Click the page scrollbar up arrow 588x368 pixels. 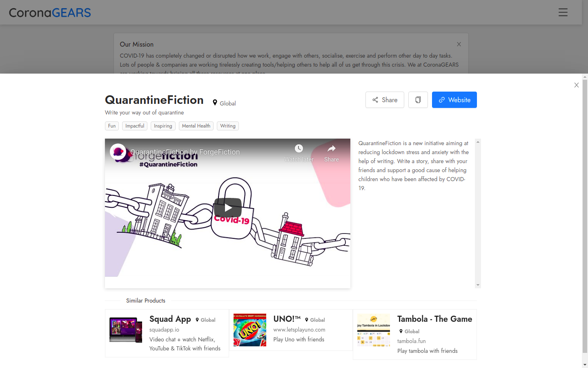tap(585, 77)
